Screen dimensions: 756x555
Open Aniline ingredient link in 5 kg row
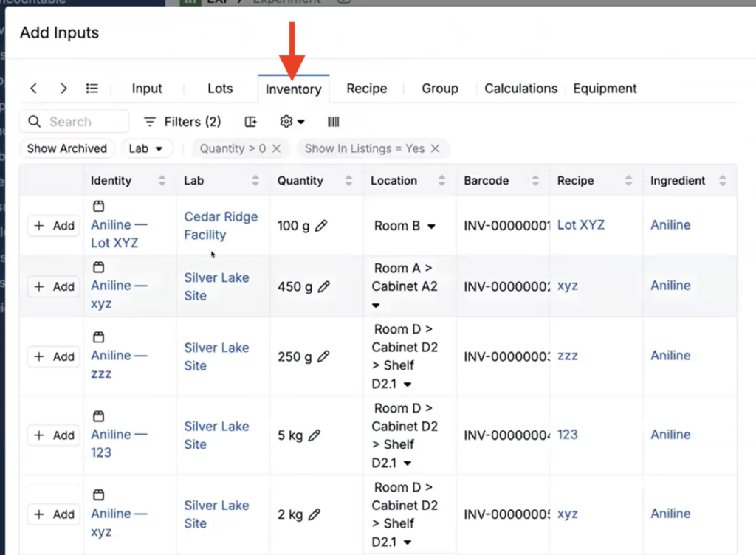coord(670,435)
